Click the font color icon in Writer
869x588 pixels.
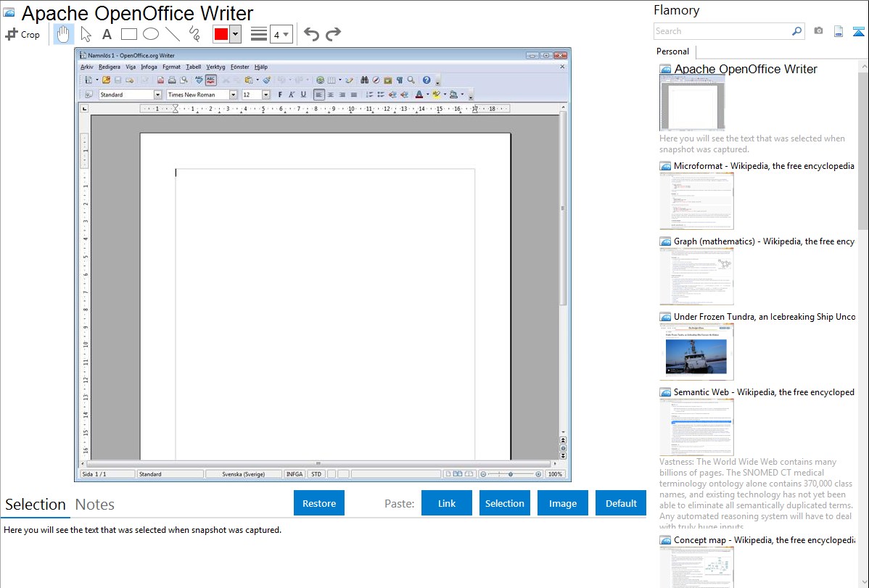pyautogui.click(x=419, y=95)
